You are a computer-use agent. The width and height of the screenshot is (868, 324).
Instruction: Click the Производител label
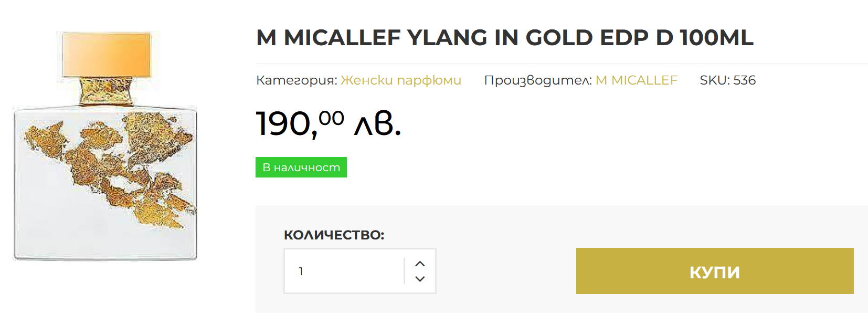coord(538,80)
